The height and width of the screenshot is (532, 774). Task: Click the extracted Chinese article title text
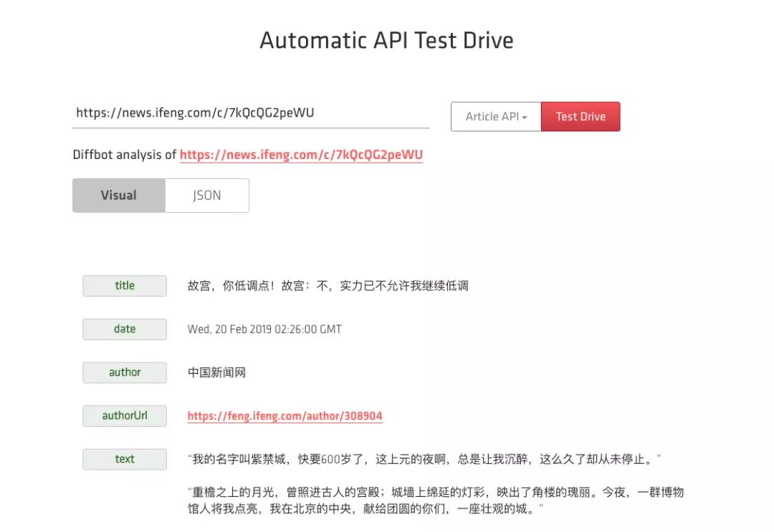[x=328, y=286]
